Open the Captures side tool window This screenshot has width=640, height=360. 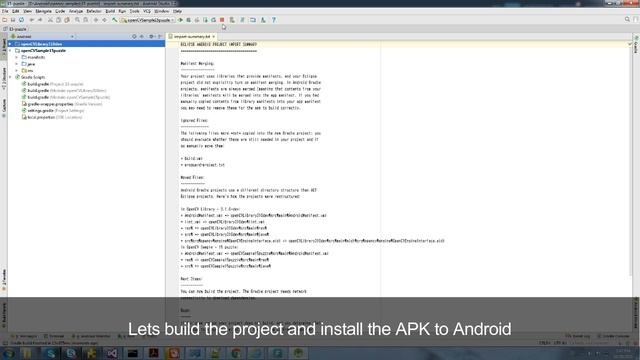[x=4, y=108]
